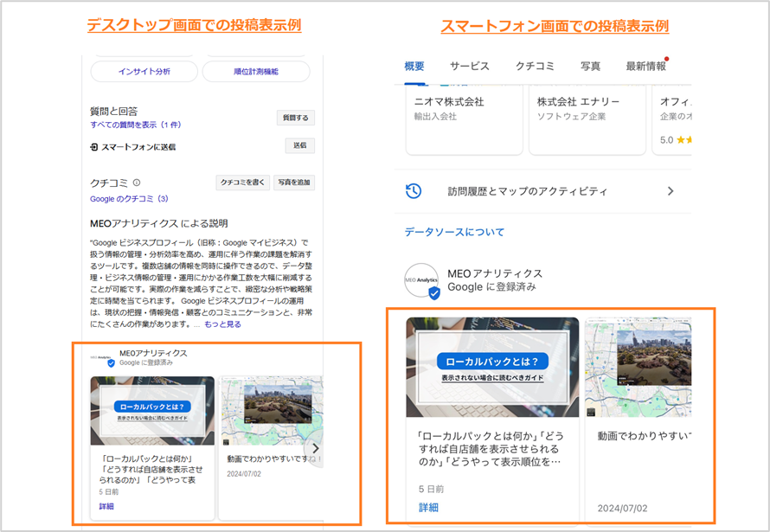Click the 5.0 star rating
Image resolution: width=770 pixels, height=532 pixels.
(676, 140)
